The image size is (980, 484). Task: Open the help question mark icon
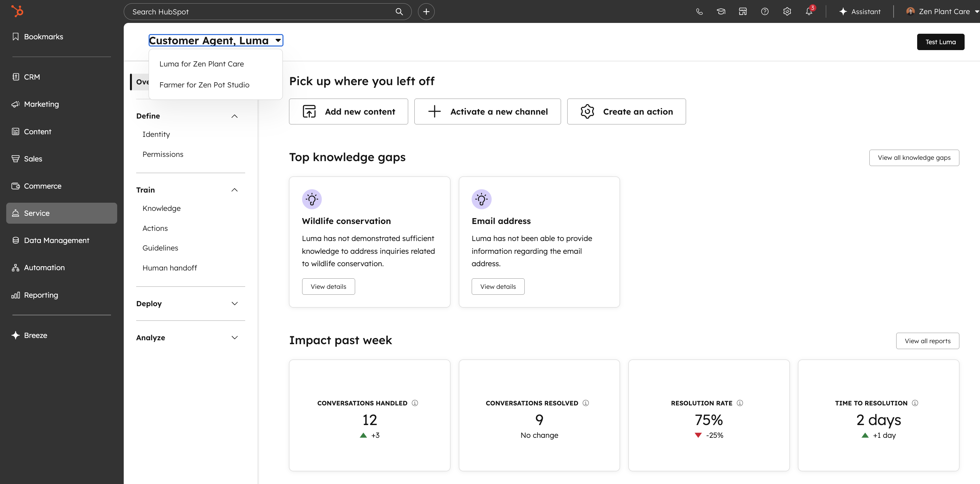[x=765, y=12]
